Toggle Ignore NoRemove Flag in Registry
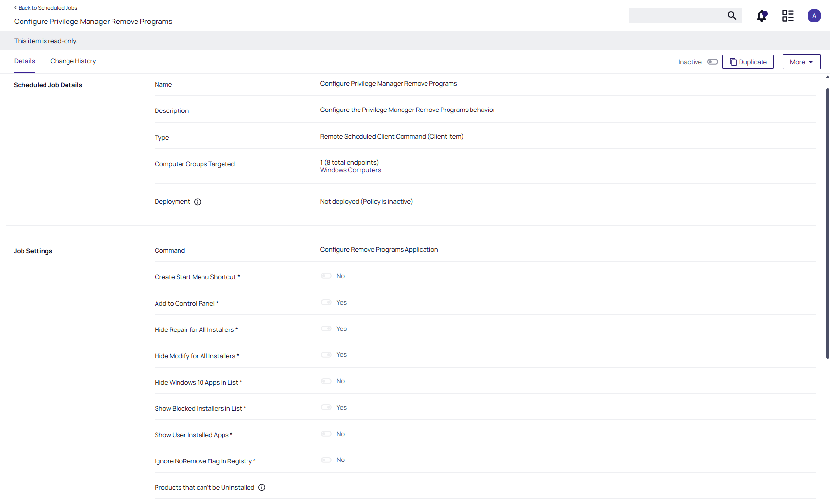Image resolution: width=830 pixels, height=504 pixels. pyautogui.click(x=326, y=460)
